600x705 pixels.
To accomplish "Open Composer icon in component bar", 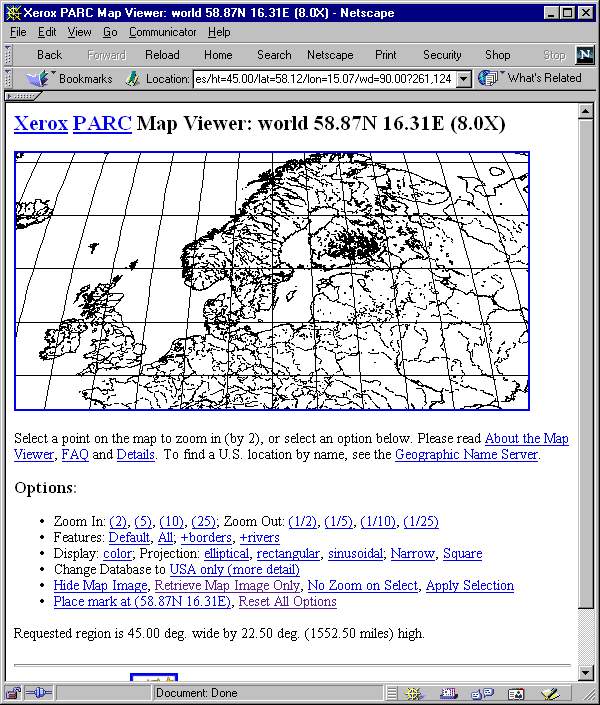I will (549, 693).
